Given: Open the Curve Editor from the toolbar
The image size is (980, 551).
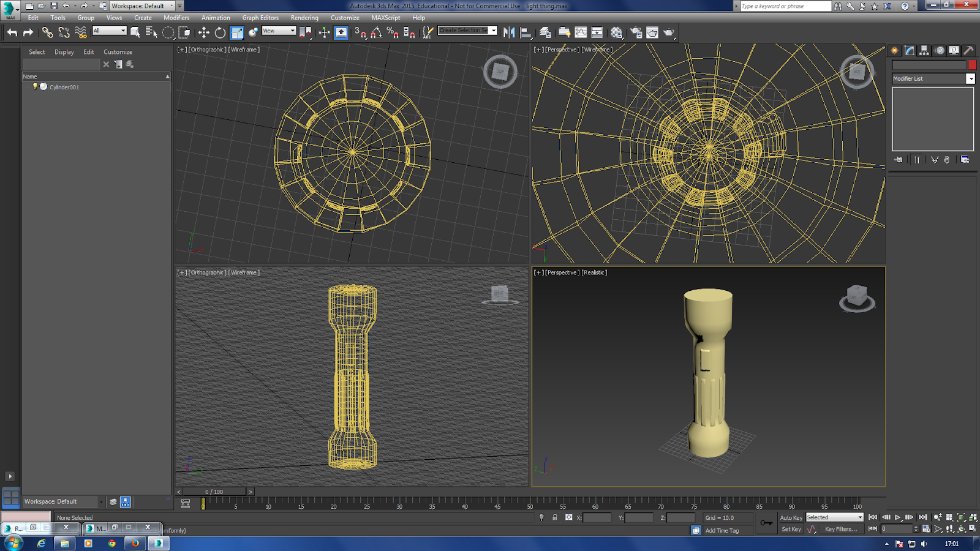Looking at the screenshot, I should [581, 32].
